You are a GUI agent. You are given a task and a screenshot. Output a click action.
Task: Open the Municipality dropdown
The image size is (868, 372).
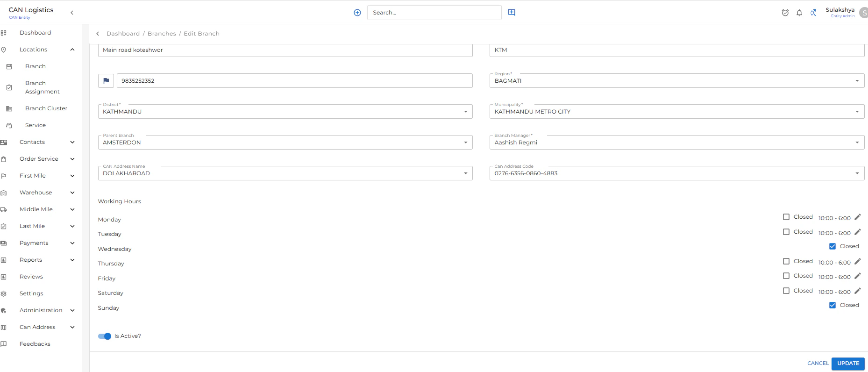(677, 111)
